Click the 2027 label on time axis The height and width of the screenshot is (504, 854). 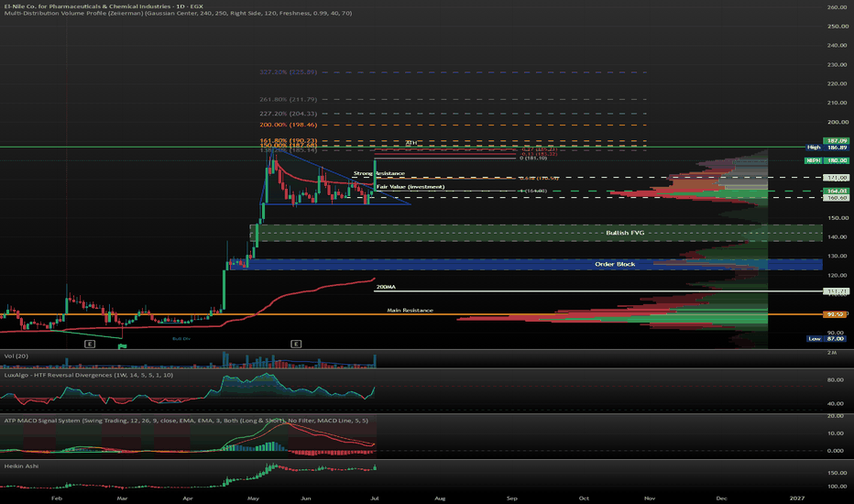(797, 498)
